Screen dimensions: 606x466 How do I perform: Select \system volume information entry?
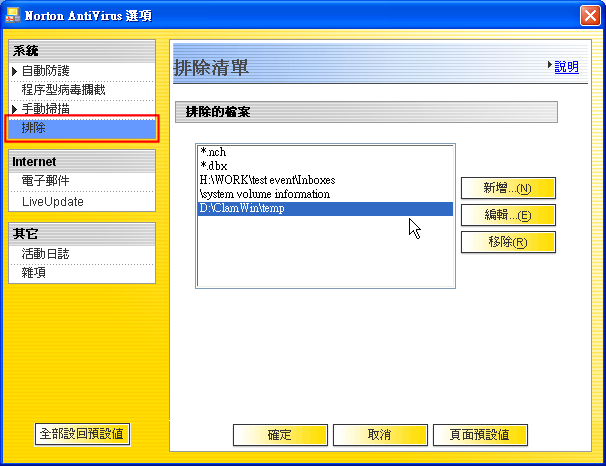tap(325, 194)
